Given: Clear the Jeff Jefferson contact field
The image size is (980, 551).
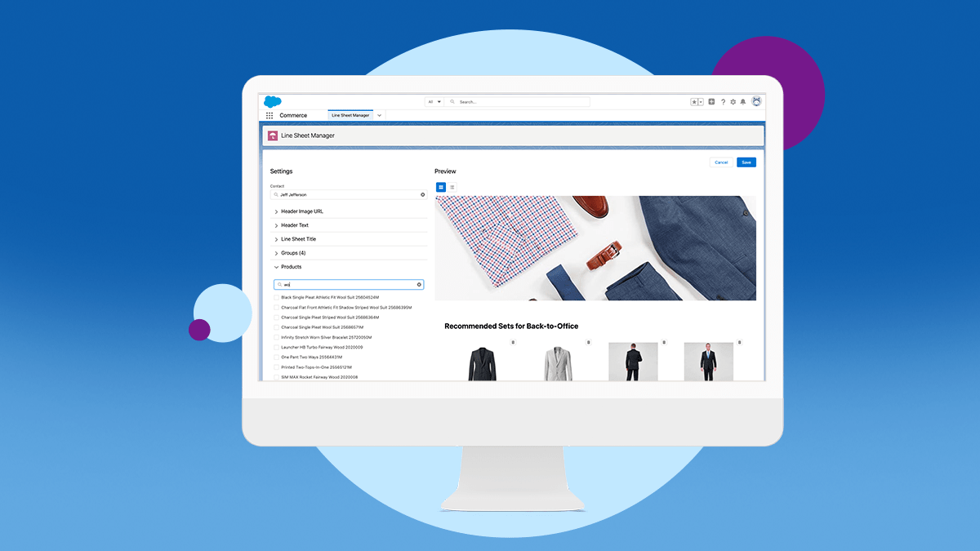Looking at the screenshot, I should (422, 194).
